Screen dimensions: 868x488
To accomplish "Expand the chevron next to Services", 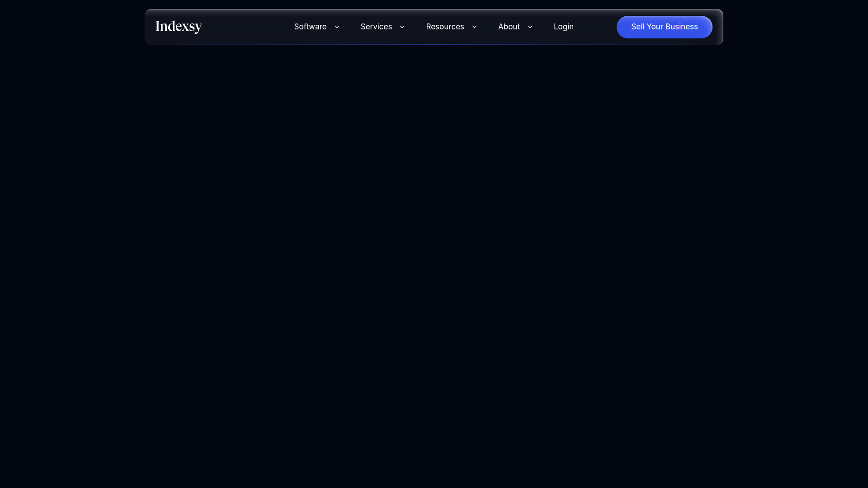I will pyautogui.click(x=402, y=27).
